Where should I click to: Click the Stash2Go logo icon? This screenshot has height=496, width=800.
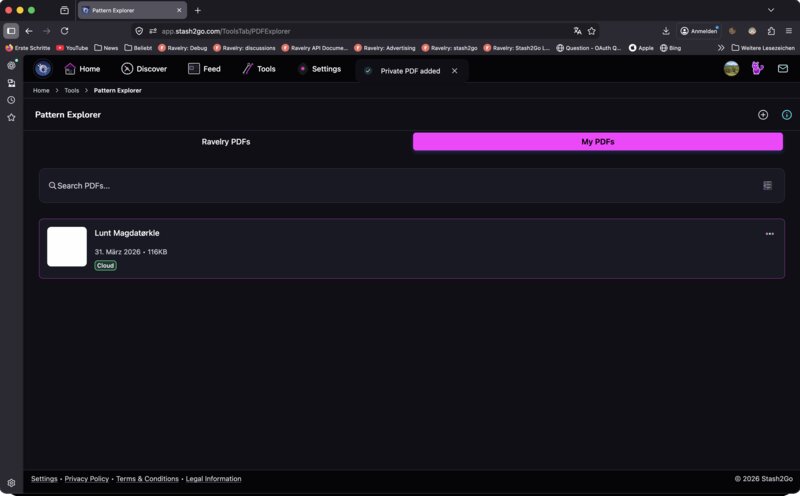[x=43, y=69]
